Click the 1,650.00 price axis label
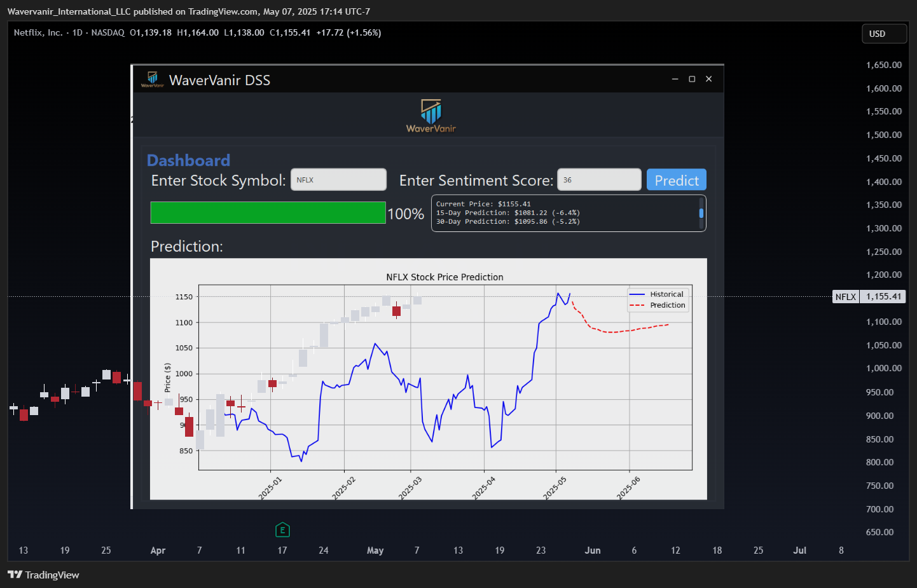This screenshot has width=917, height=588. pos(884,65)
